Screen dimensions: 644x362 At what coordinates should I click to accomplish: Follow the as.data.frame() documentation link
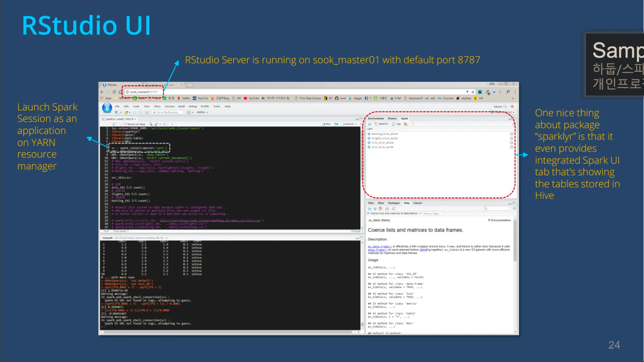(x=379, y=247)
